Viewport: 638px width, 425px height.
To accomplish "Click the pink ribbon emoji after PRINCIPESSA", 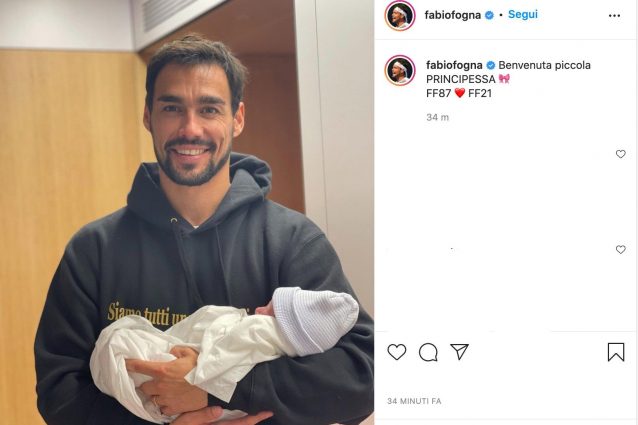I will pos(504,78).
